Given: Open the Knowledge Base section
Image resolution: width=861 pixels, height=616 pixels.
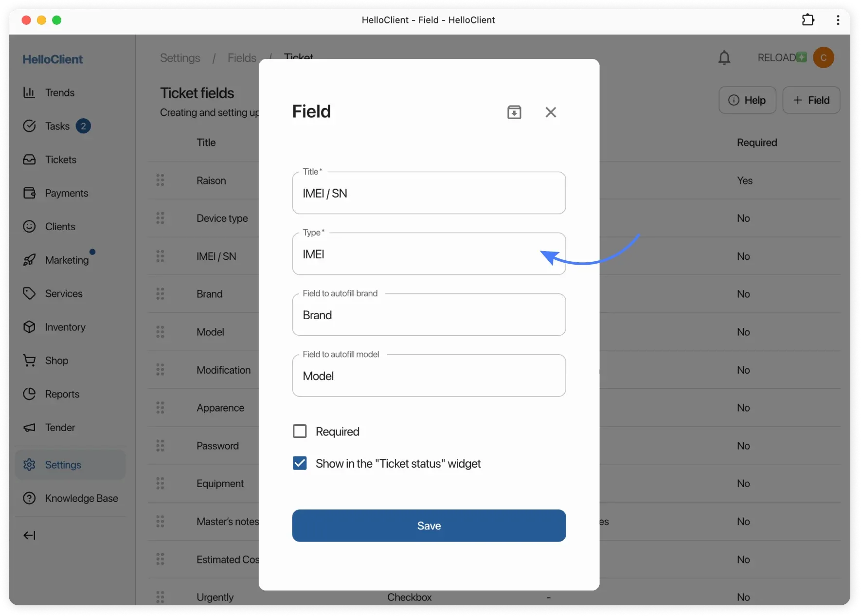Looking at the screenshot, I should click(x=81, y=498).
